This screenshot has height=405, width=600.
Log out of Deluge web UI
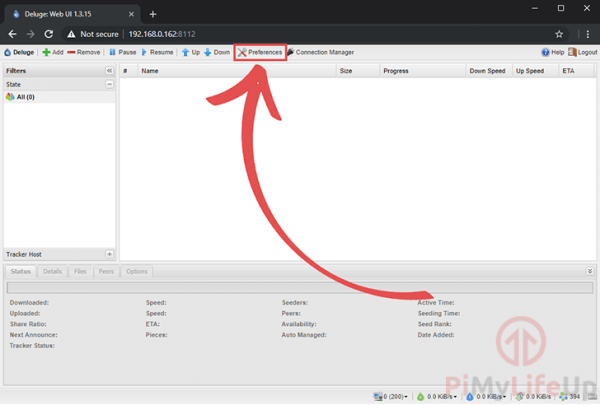pyautogui.click(x=582, y=52)
